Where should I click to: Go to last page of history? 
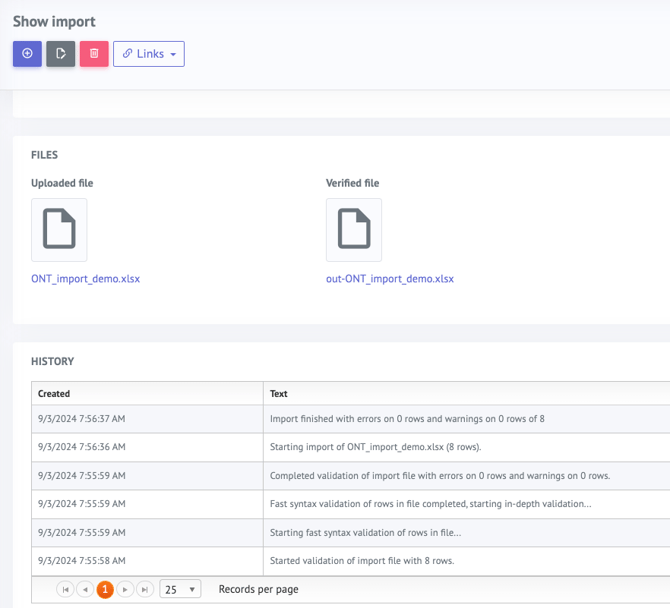[x=145, y=590]
